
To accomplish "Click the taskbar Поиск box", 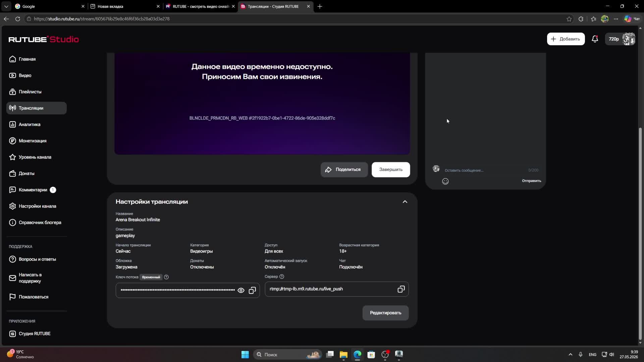I will click(x=287, y=355).
